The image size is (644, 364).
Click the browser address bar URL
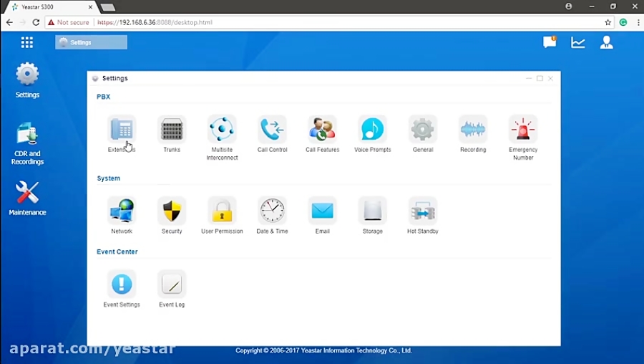click(x=155, y=22)
